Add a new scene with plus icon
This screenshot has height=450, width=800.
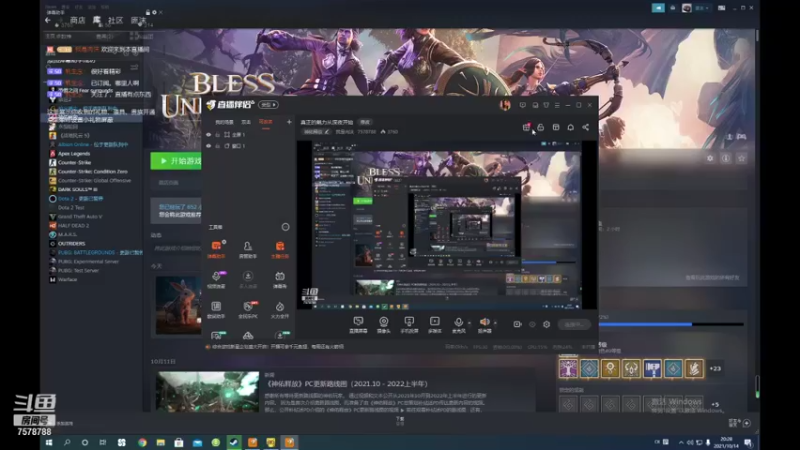pos(289,122)
